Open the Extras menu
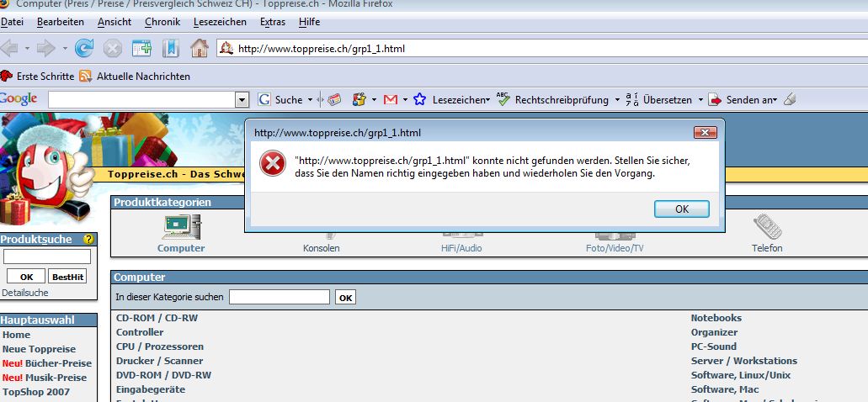868x402 pixels. pyautogui.click(x=272, y=22)
